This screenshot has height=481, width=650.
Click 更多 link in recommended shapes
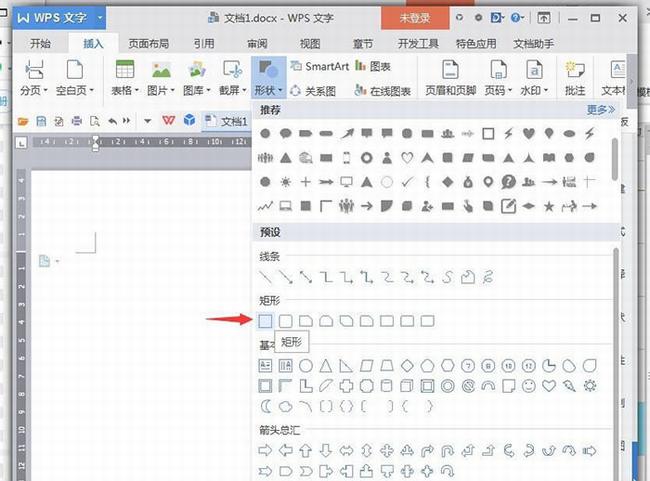tap(601, 110)
